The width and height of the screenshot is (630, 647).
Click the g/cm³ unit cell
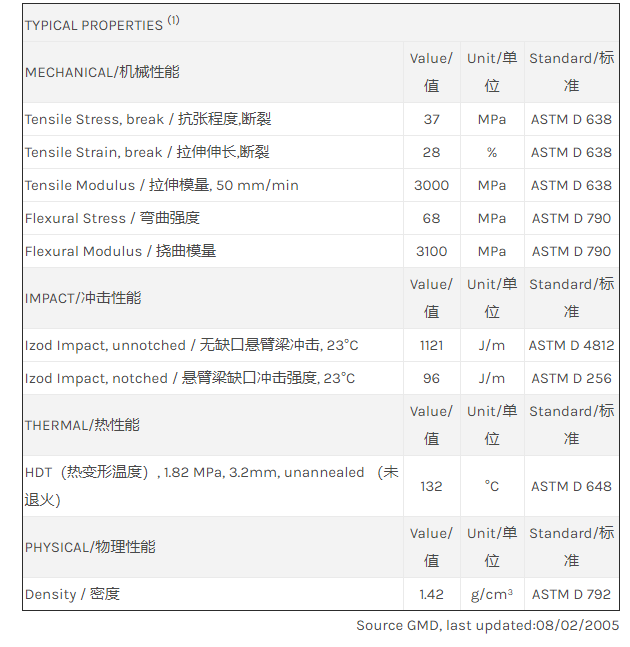click(492, 594)
